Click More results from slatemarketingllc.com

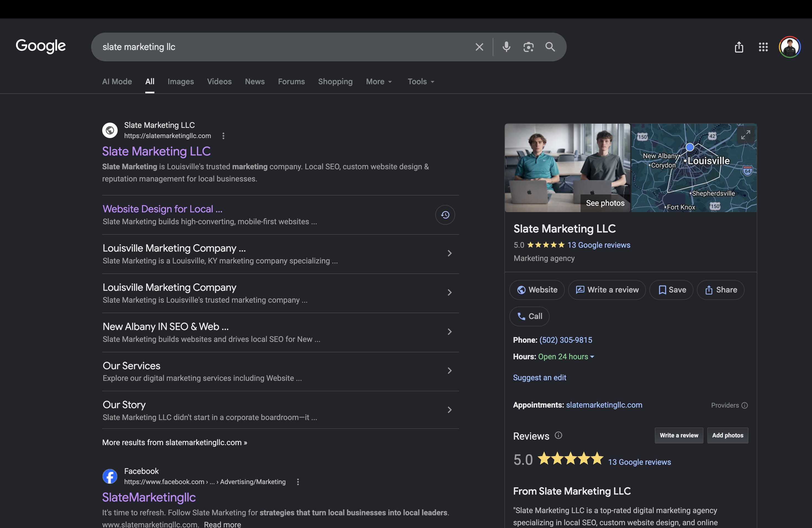(175, 442)
